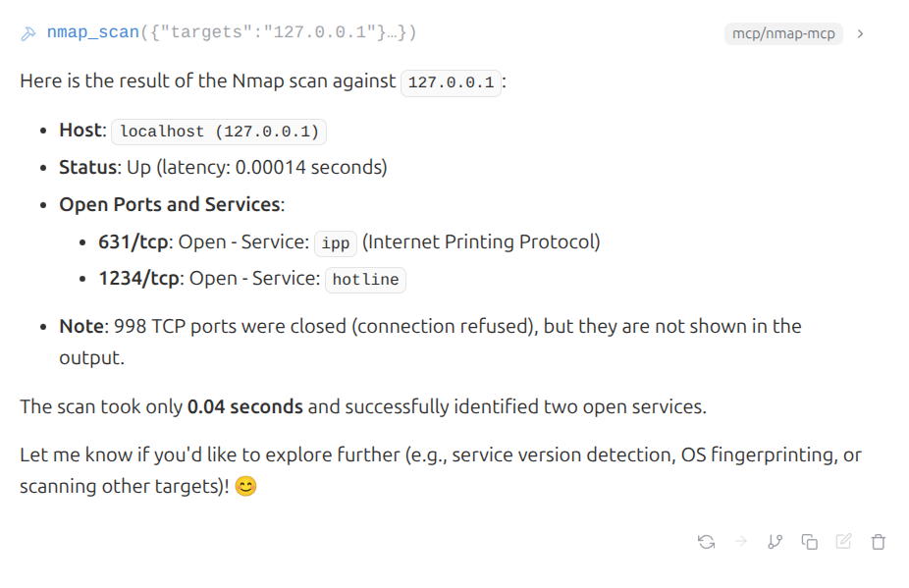
Task: Click the ipp service code chip
Action: tap(335, 242)
